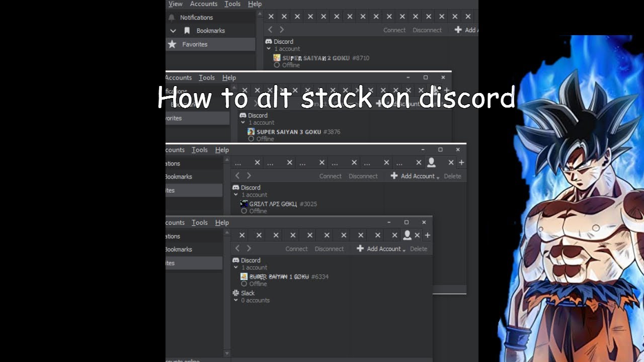Click avatar of SUPER SAIYAN 2 GOKU #8710

click(x=277, y=58)
